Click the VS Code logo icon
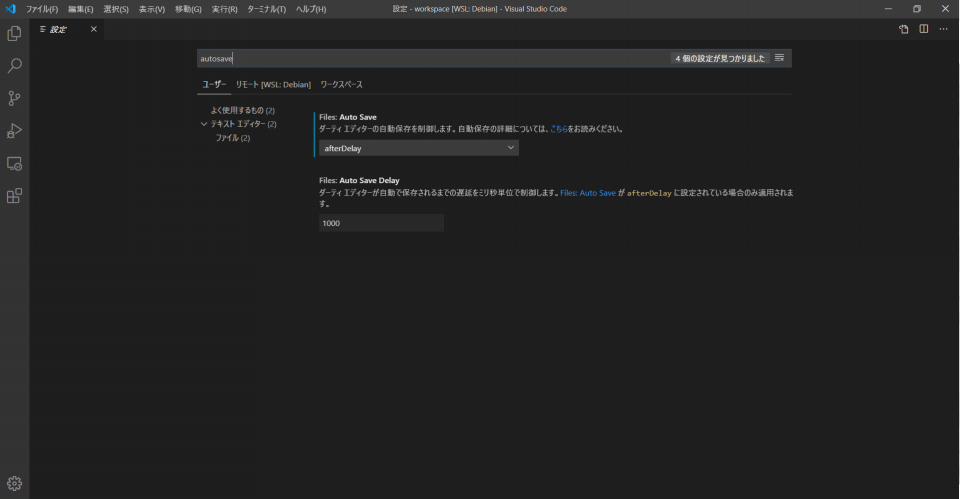This screenshot has width=960, height=499. point(10,9)
